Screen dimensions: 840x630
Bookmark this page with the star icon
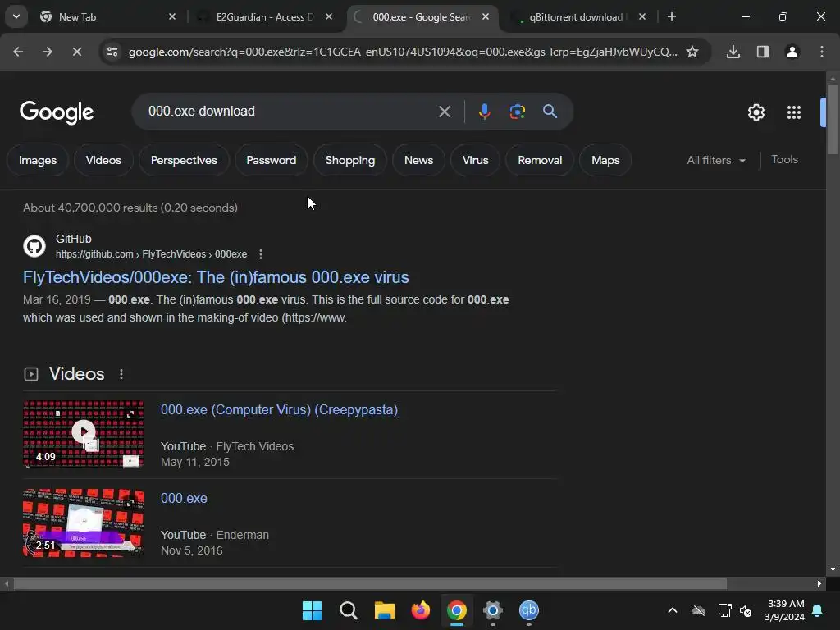(x=692, y=52)
